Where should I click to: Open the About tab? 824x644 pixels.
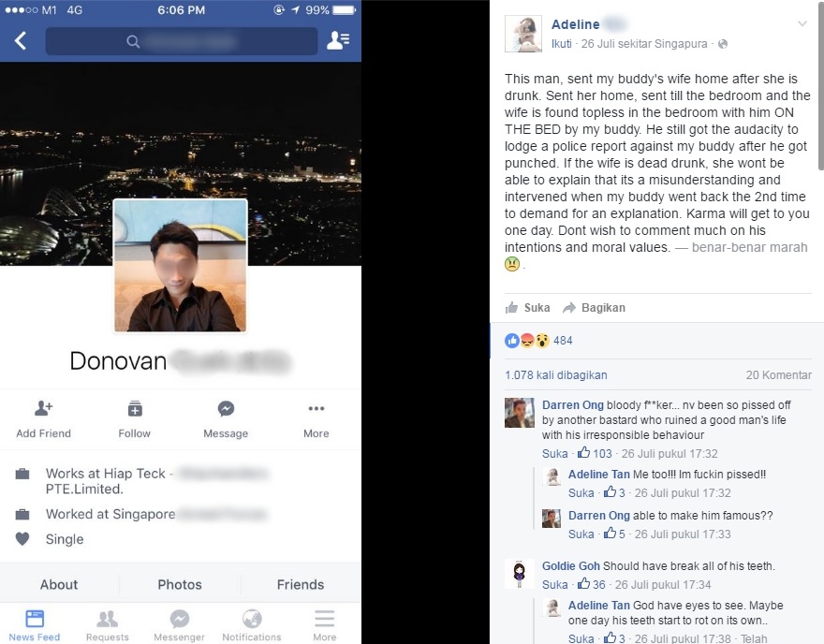59,585
